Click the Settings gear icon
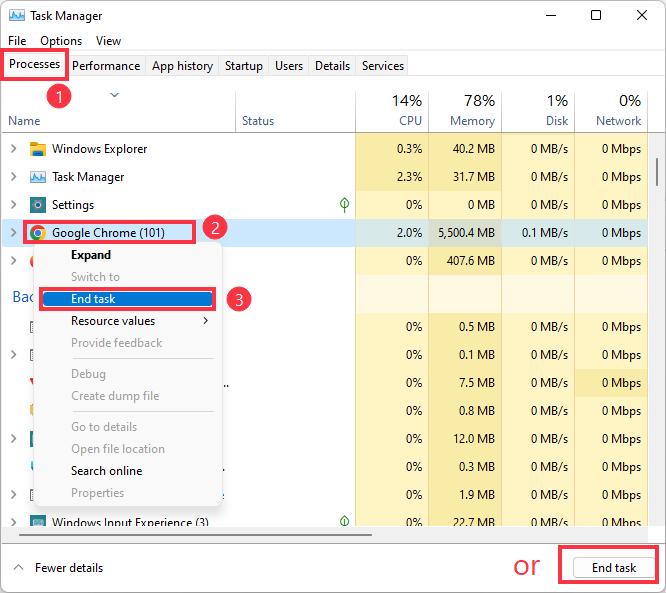 (x=38, y=205)
